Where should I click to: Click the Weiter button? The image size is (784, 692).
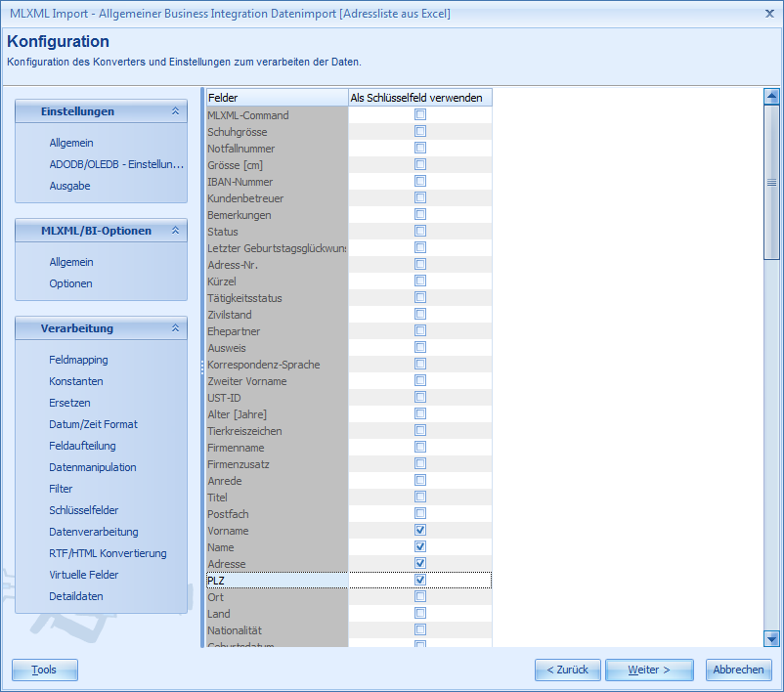coord(648,670)
